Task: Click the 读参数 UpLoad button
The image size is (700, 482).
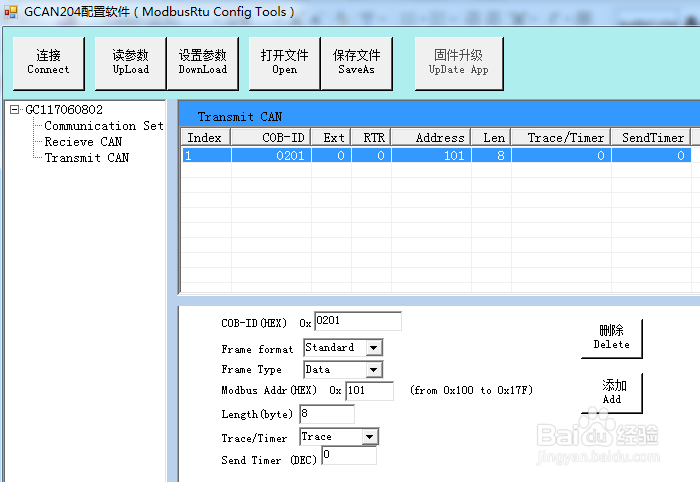Action: [130, 63]
